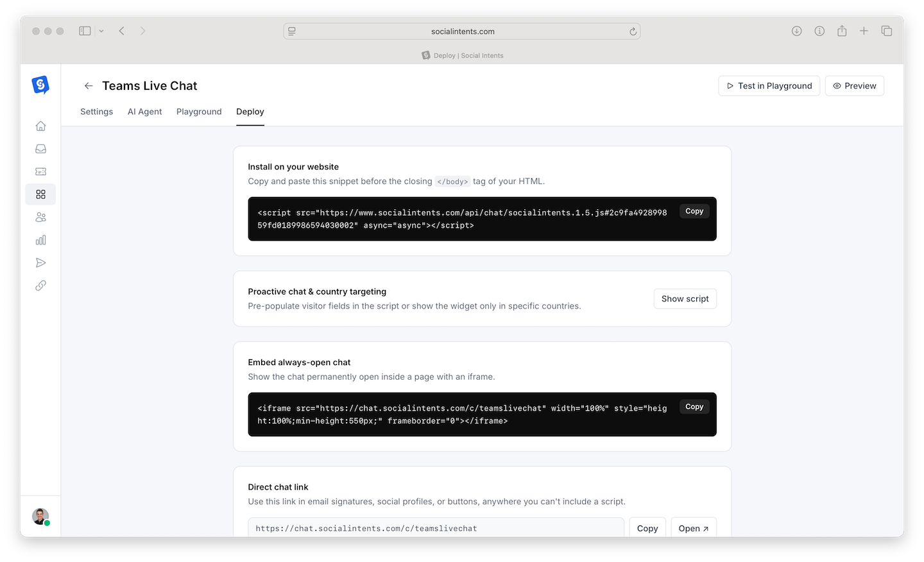
Task: Click the user avatar in the sidebar
Action: pos(40,516)
